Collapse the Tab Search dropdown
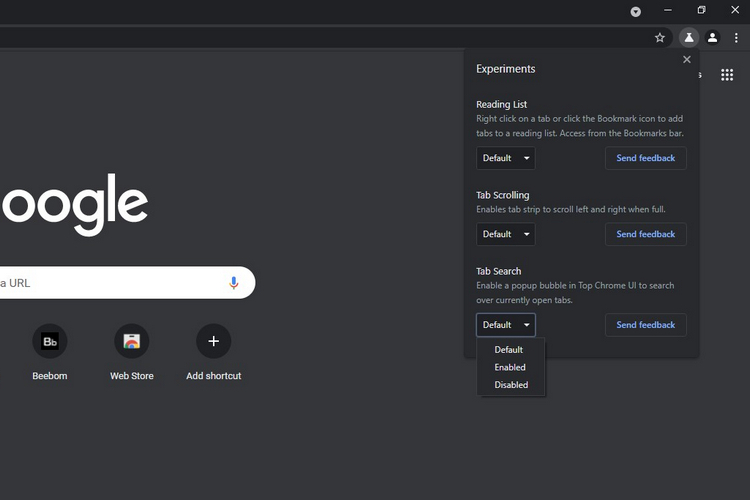This screenshot has height=500, width=750. click(x=506, y=325)
